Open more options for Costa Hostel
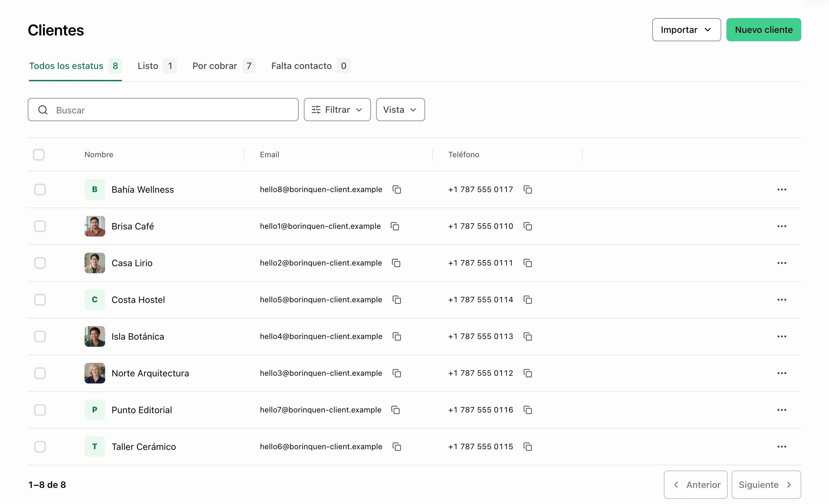Image resolution: width=829 pixels, height=504 pixels. click(782, 300)
